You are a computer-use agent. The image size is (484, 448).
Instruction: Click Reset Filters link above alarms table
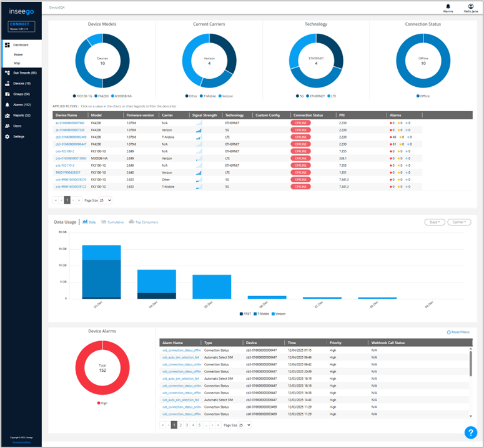[458, 332]
